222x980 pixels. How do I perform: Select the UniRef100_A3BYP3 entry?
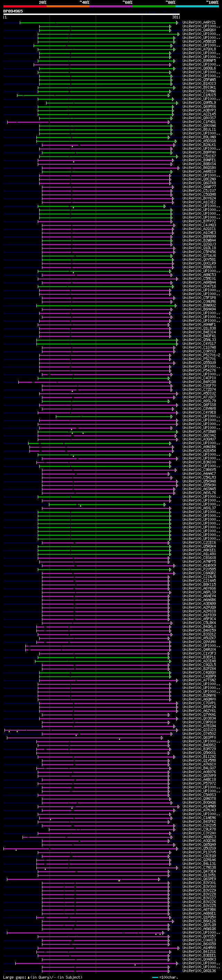click(x=199, y=110)
